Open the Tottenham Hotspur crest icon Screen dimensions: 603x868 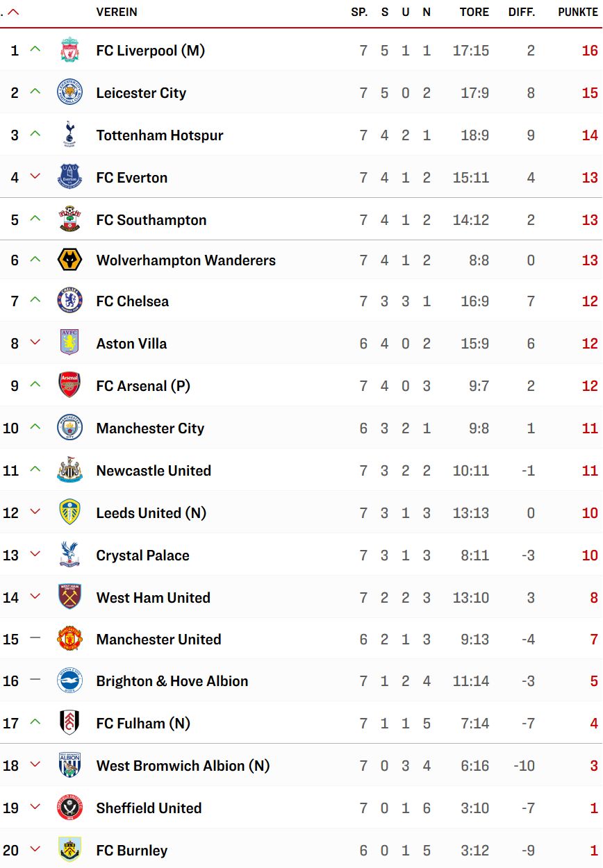(69, 135)
